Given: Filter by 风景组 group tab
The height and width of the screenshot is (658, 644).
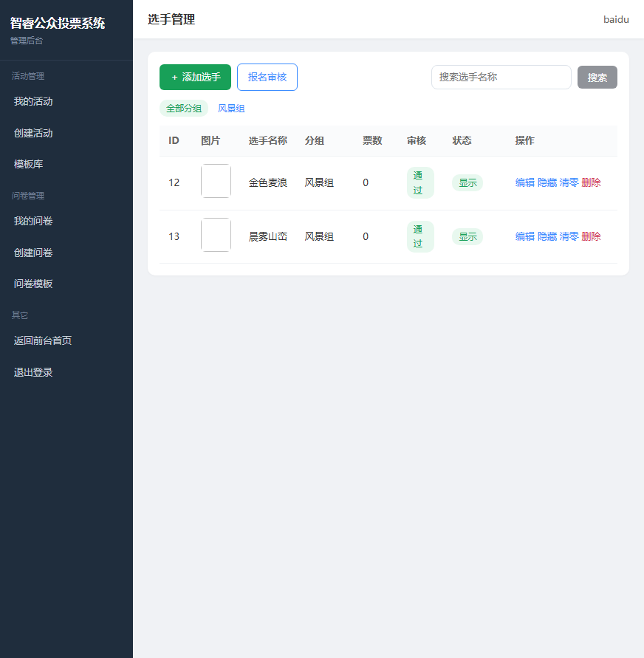Looking at the screenshot, I should click(231, 109).
